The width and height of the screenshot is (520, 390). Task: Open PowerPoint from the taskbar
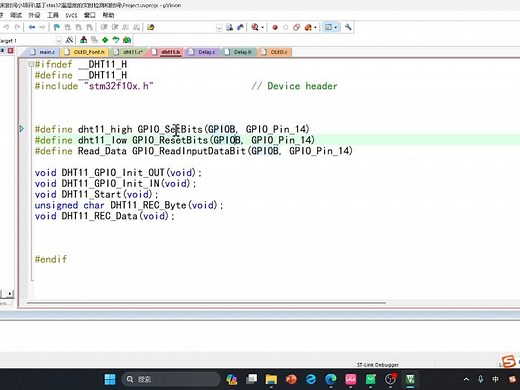pyautogui.click(x=291, y=379)
